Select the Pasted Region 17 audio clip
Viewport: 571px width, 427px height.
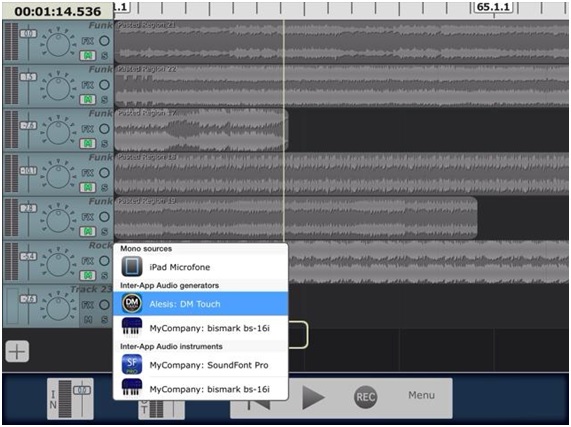tap(201, 130)
